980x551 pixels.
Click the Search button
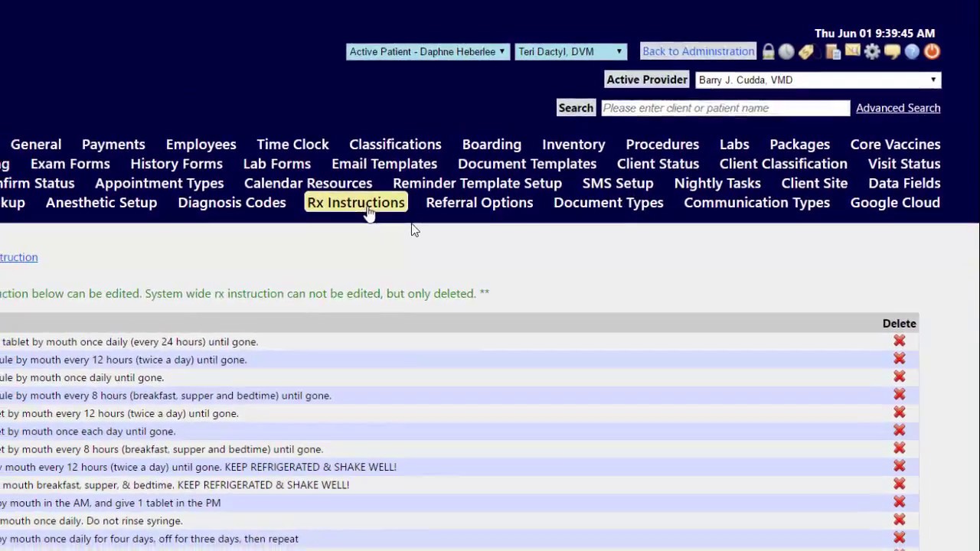[x=576, y=108]
